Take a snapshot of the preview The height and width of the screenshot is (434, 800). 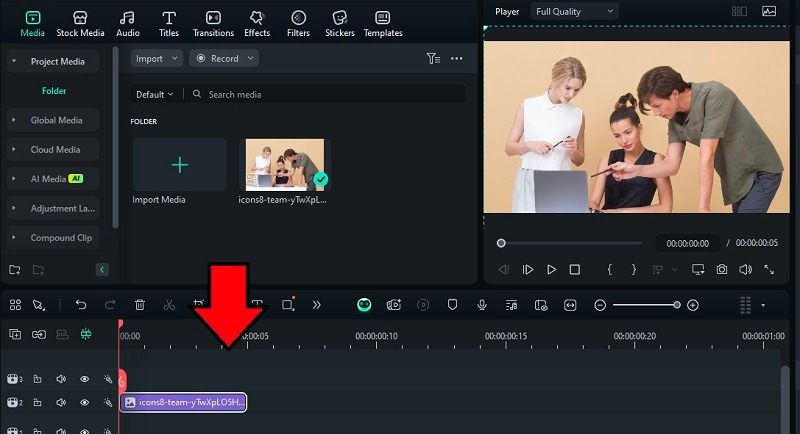[721, 269]
